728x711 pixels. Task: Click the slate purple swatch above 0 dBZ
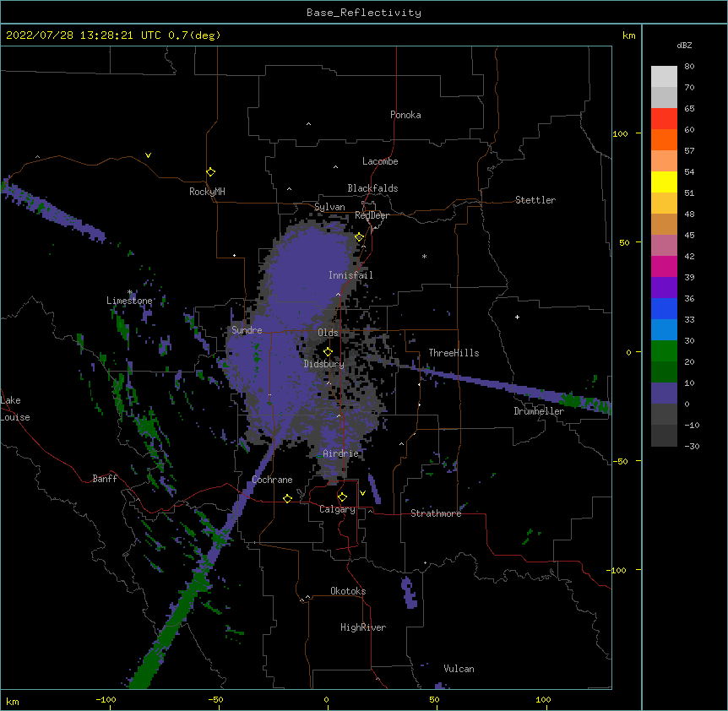pyautogui.click(x=664, y=393)
